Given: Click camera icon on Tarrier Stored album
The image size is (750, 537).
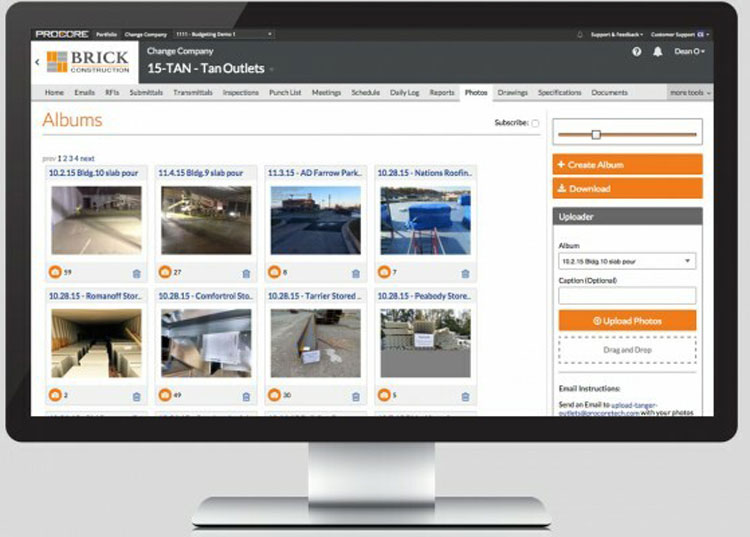Looking at the screenshot, I should pos(274,395).
